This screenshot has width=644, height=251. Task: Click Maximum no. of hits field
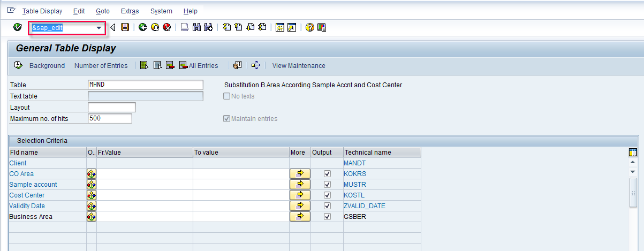tap(110, 118)
